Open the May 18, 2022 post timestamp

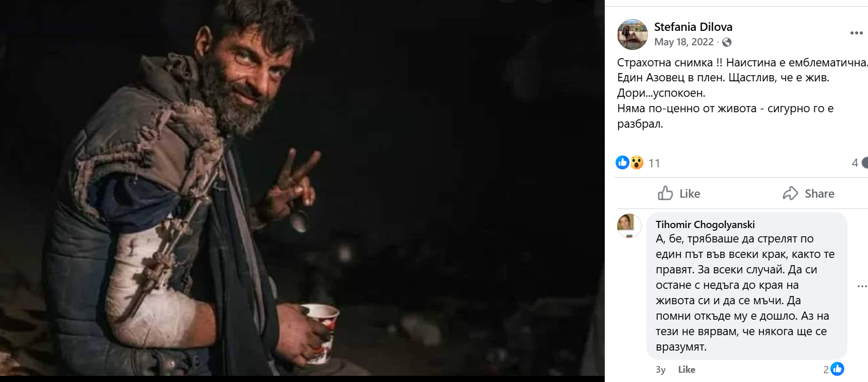684,42
